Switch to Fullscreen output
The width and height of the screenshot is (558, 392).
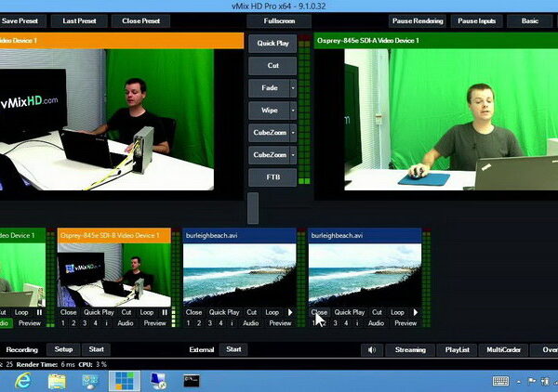click(x=279, y=21)
